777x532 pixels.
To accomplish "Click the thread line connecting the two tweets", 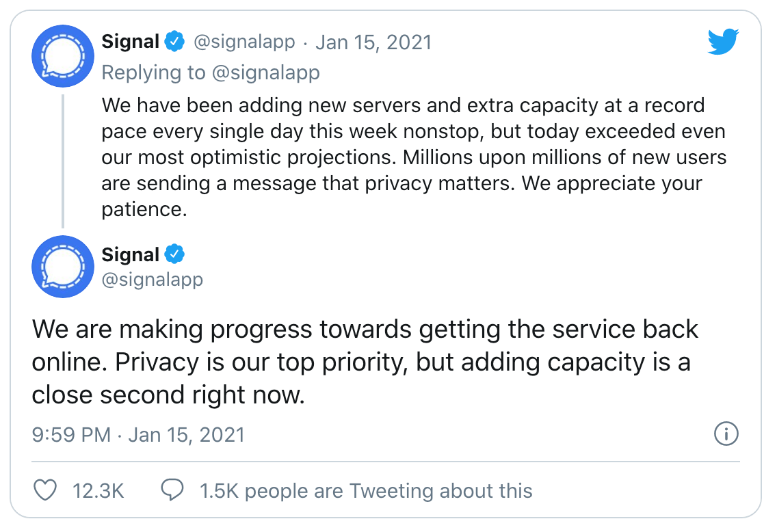I will (x=63, y=161).
